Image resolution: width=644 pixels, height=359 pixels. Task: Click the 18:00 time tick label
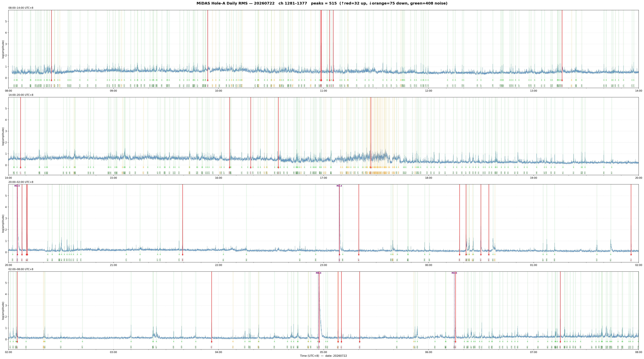click(x=428, y=178)
